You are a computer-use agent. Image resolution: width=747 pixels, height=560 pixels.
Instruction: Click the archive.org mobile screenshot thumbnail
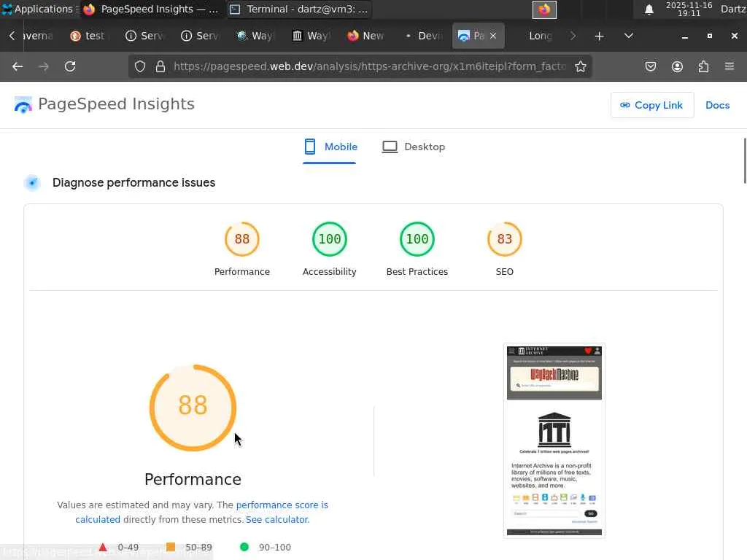click(x=554, y=440)
